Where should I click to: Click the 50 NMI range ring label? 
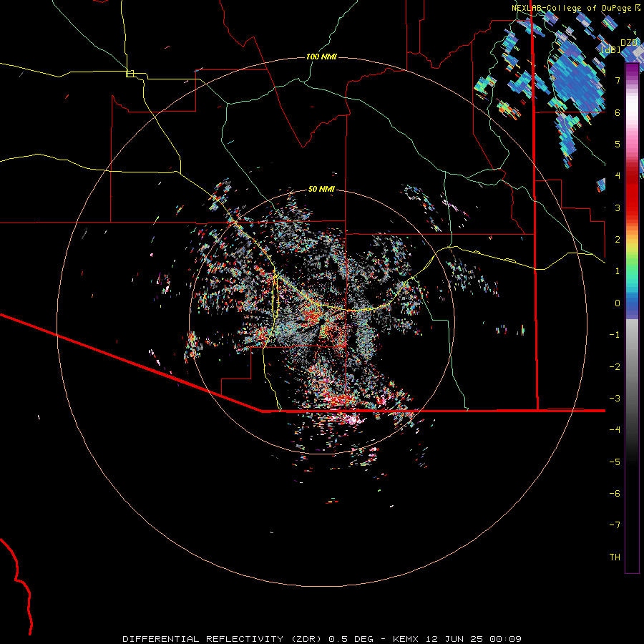point(321,189)
